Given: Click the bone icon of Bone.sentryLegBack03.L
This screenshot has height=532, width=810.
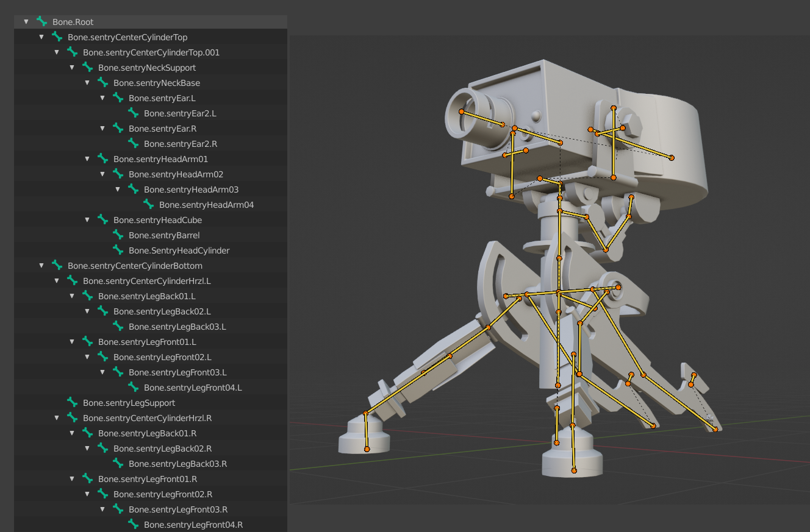Looking at the screenshot, I should point(118,326).
